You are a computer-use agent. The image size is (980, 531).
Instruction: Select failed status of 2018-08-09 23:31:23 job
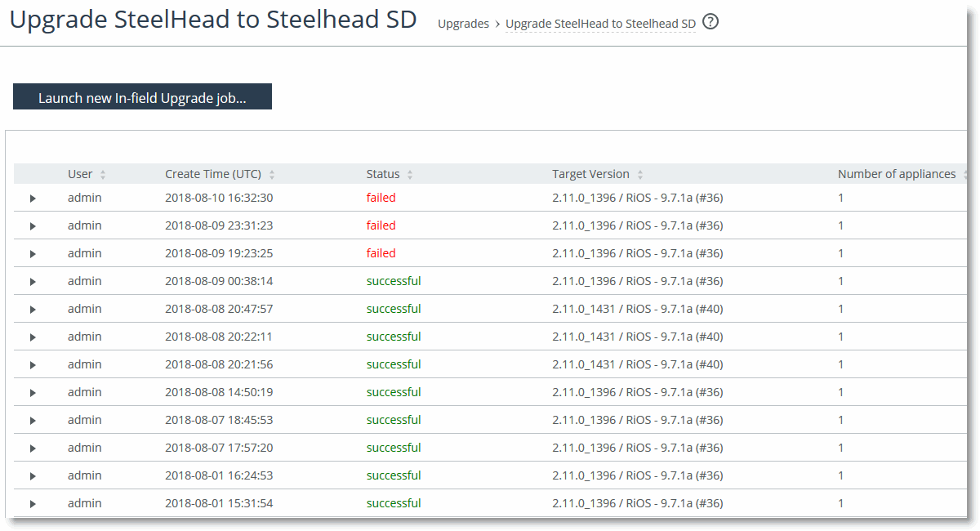coord(381,225)
